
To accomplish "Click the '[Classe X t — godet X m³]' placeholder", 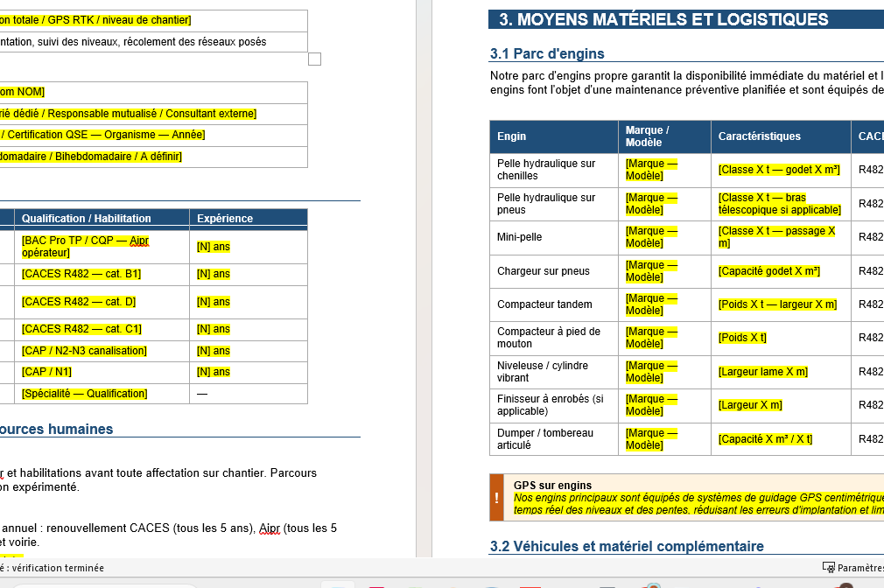I will pos(779,170).
